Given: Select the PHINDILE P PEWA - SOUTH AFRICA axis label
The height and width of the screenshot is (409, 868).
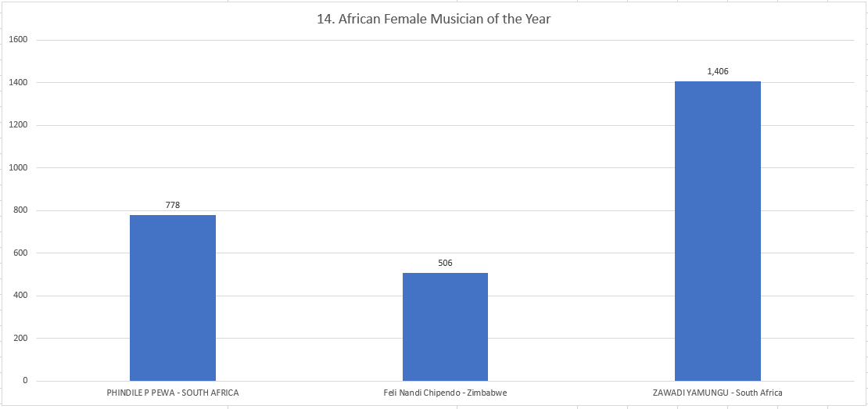Looking at the screenshot, I should 173,393.
